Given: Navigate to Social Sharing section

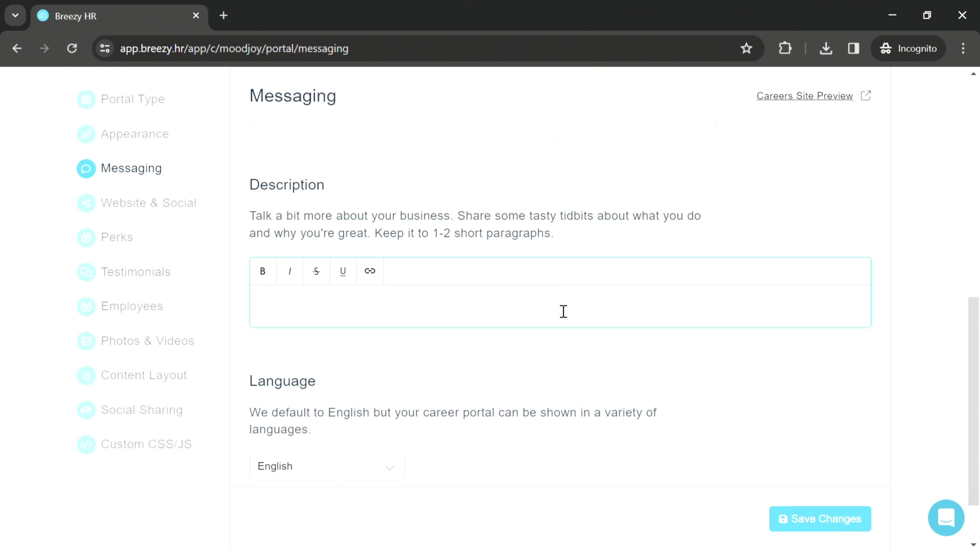Looking at the screenshot, I should pyautogui.click(x=142, y=410).
